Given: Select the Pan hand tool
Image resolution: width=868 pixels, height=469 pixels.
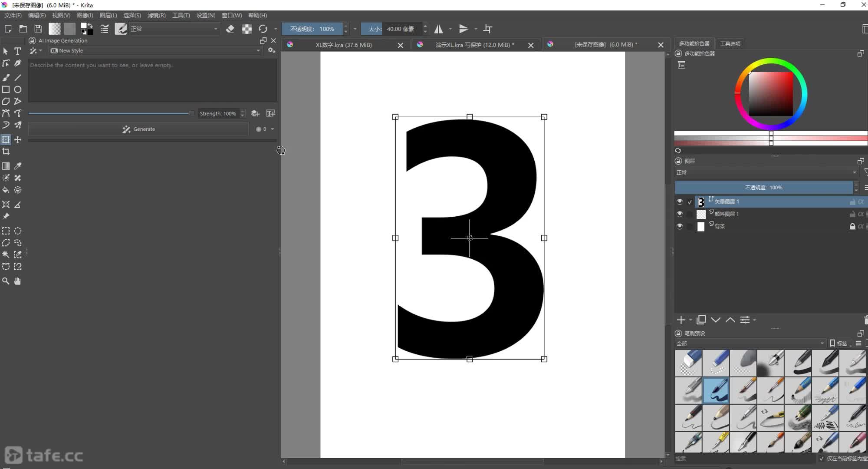Looking at the screenshot, I should point(18,281).
